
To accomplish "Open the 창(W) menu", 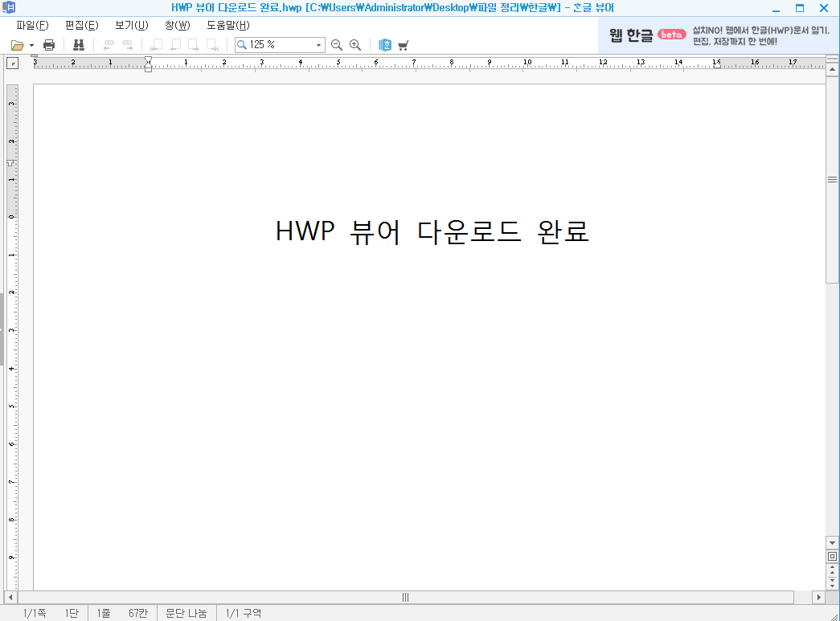I will [x=178, y=25].
